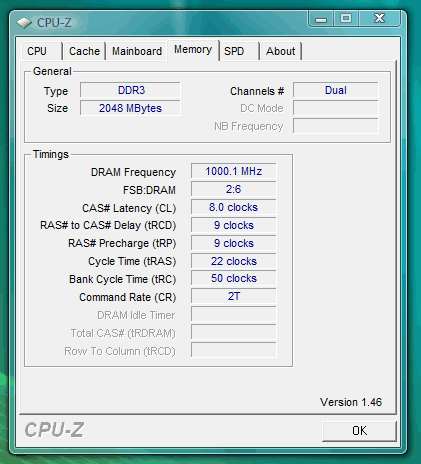Click the Command Rate value 2T

(x=233, y=296)
